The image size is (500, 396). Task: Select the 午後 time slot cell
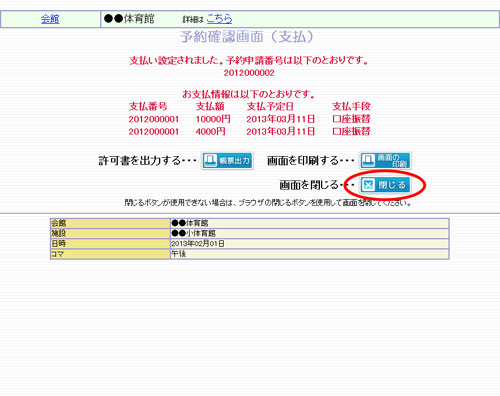click(310, 254)
